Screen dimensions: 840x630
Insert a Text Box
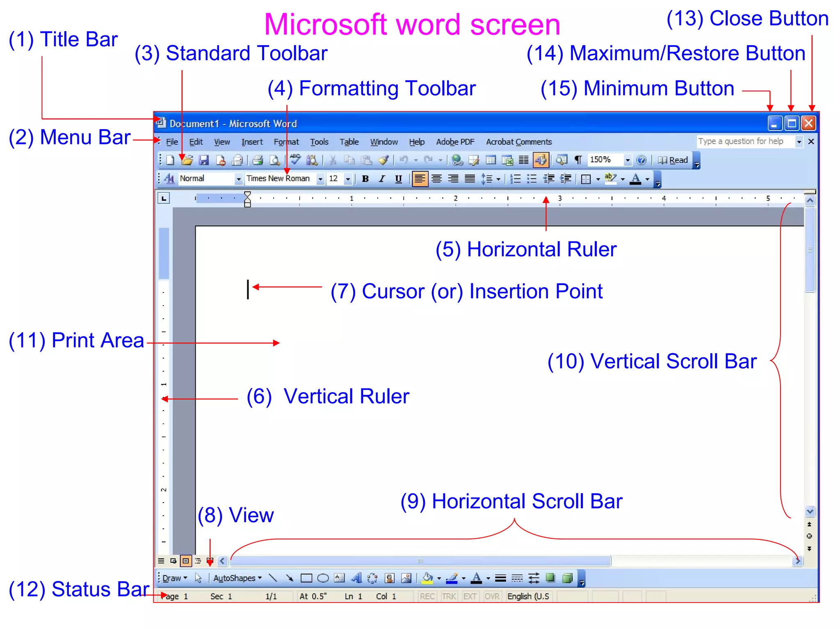[x=339, y=578]
